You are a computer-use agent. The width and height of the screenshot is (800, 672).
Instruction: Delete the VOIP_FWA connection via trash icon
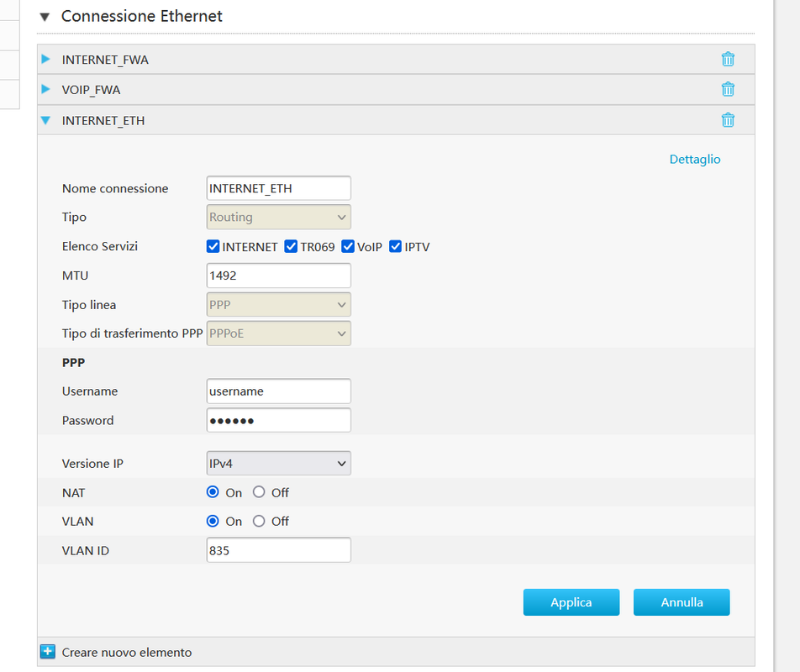728,89
